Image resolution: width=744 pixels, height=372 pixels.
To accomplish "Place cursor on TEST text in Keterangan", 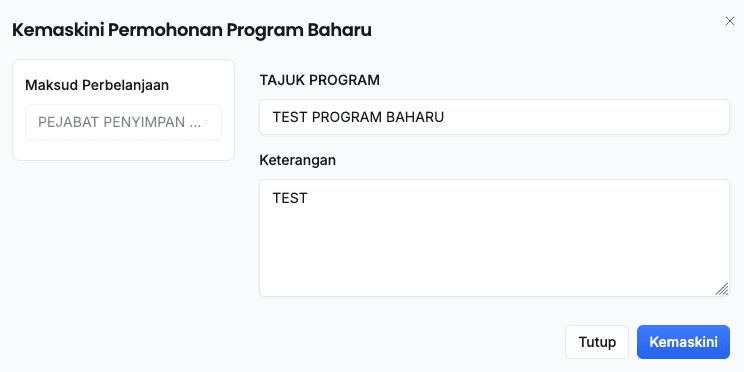I will (290, 198).
